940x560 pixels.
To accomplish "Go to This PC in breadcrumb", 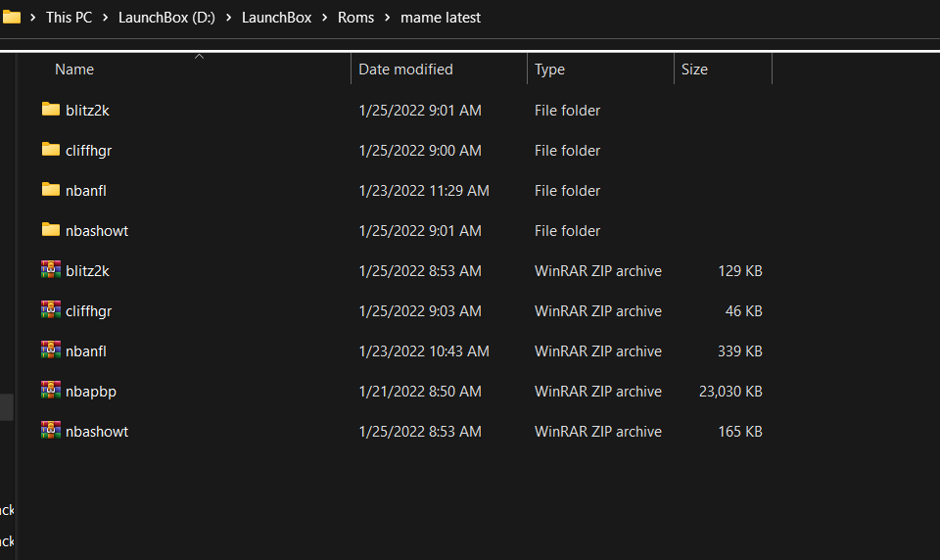I will [x=69, y=18].
